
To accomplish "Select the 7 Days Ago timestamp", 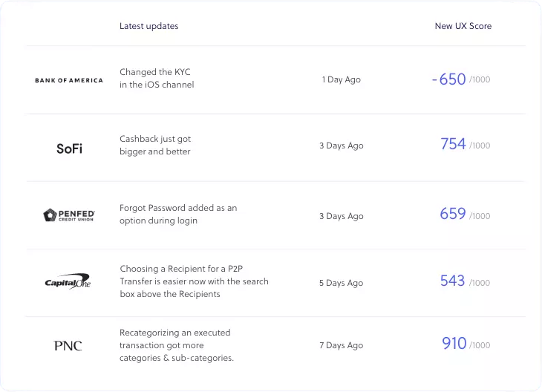I will pyautogui.click(x=342, y=345).
